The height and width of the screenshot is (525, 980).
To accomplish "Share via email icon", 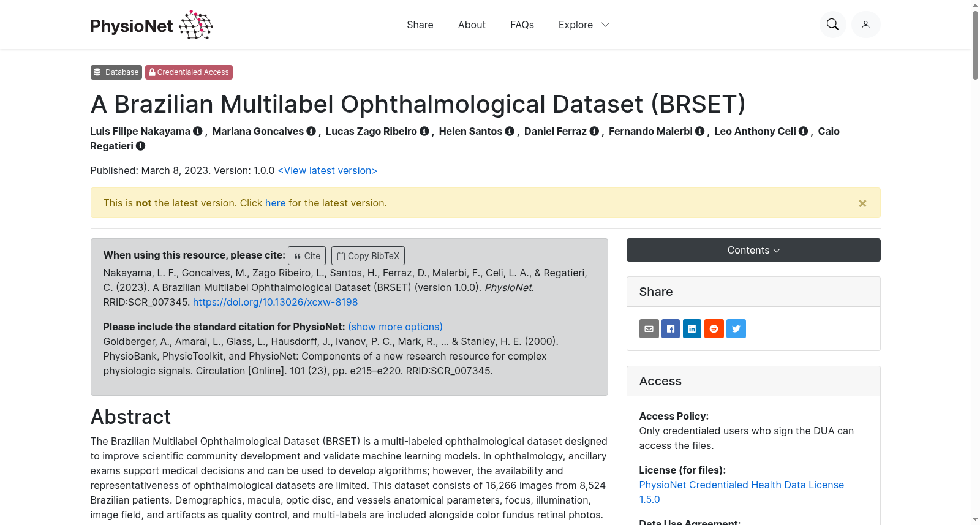I will (x=649, y=329).
